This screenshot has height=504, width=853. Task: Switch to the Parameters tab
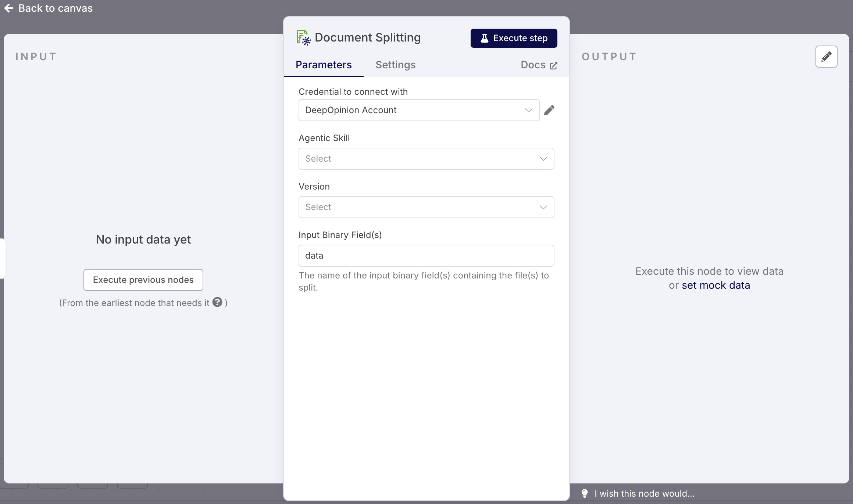click(324, 65)
